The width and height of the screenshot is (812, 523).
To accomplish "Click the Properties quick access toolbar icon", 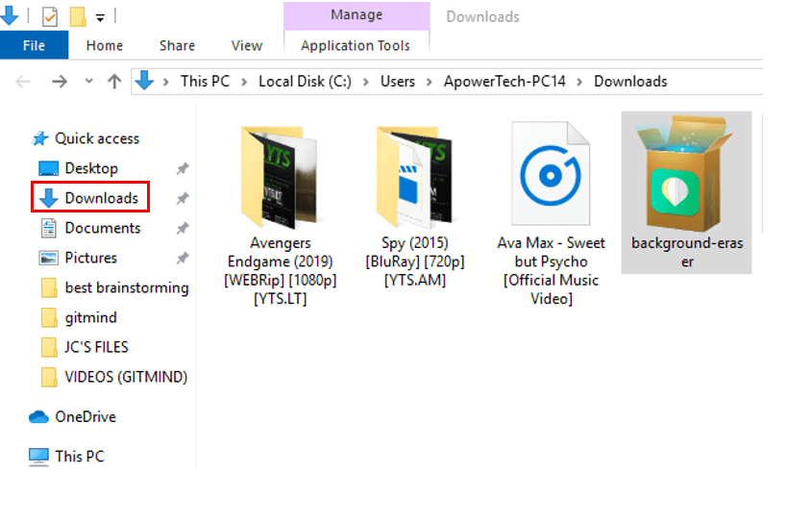I will point(50,16).
